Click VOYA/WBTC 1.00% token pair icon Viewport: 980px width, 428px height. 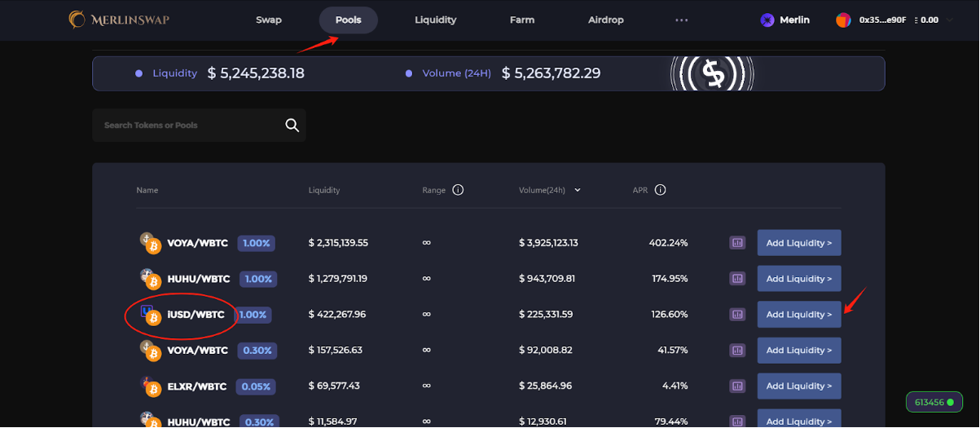(150, 242)
